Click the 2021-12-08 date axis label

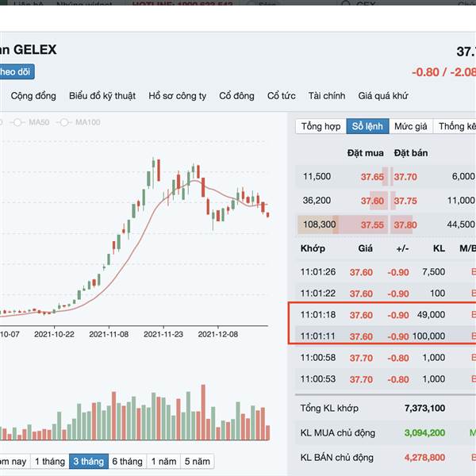tap(218, 335)
